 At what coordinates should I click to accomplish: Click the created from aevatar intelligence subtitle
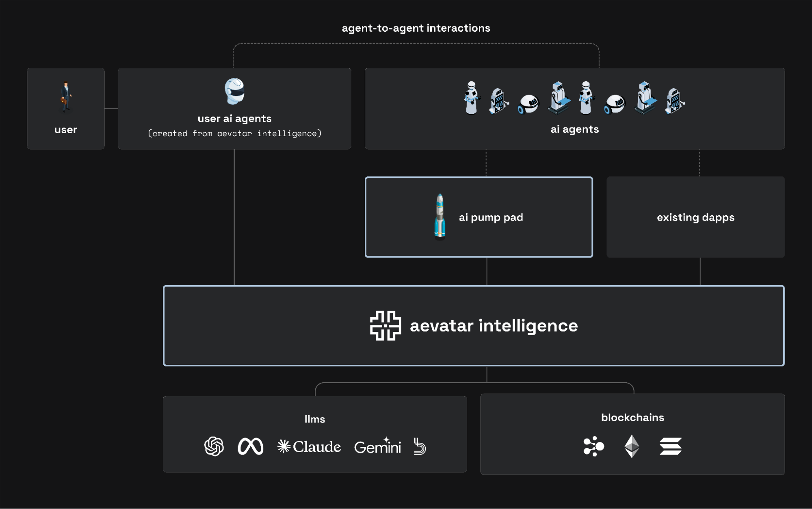pyautogui.click(x=235, y=134)
